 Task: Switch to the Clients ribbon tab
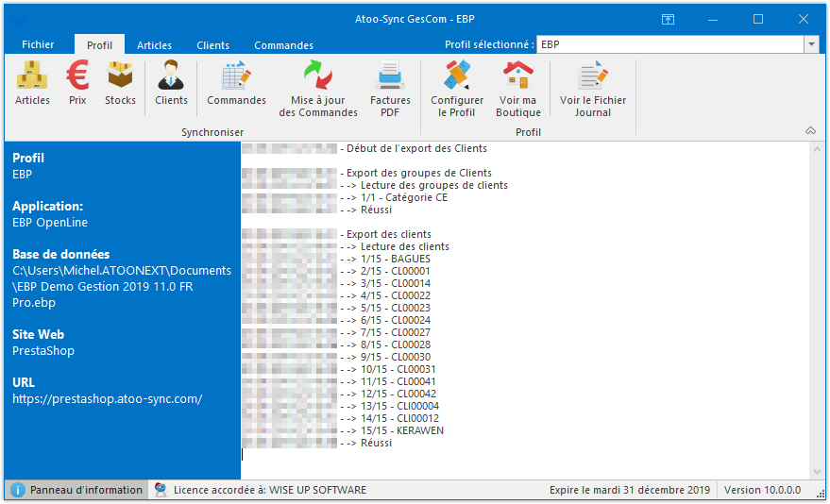click(x=212, y=45)
